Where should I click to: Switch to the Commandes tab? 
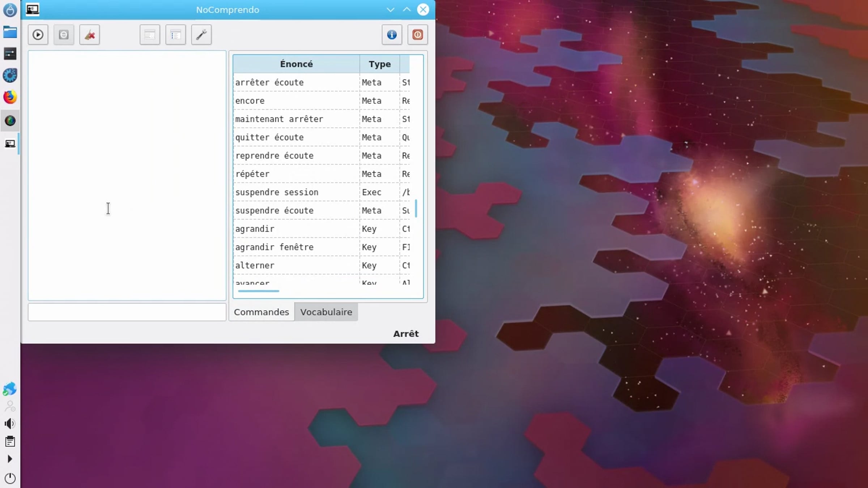(261, 312)
